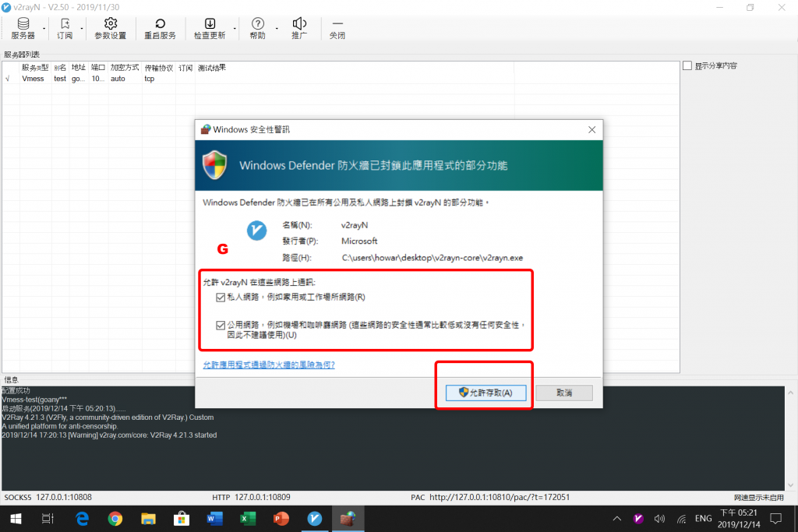This screenshot has height=532, width=798.
Task: Switch the ENG input language indicator
Action: (x=704, y=519)
